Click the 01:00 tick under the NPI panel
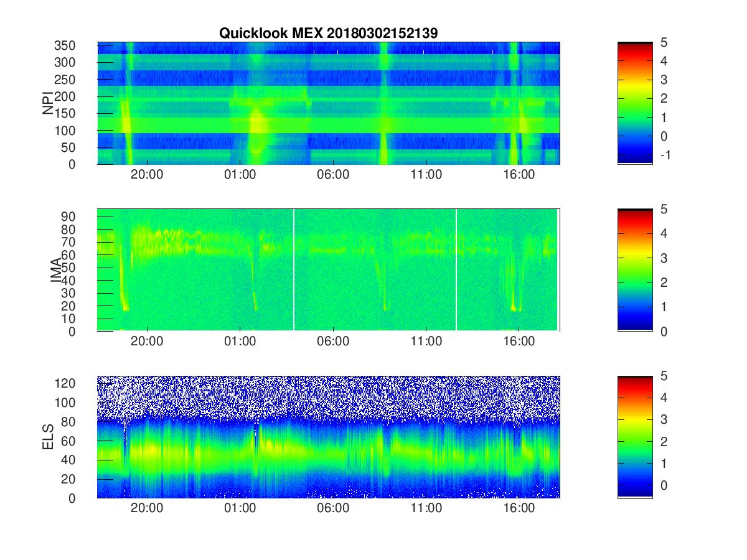 (x=240, y=175)
